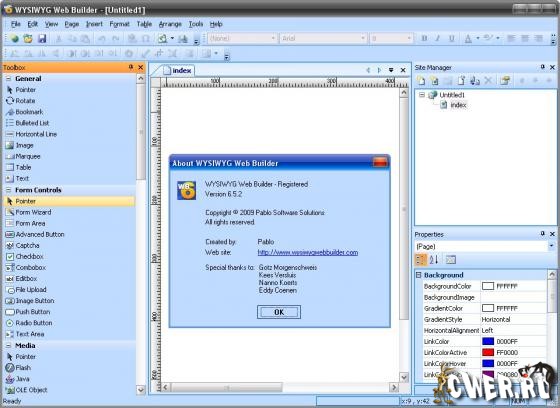
Task: Toggle Italic formatting in the toolbar
Action: click(x=438, y=38)
